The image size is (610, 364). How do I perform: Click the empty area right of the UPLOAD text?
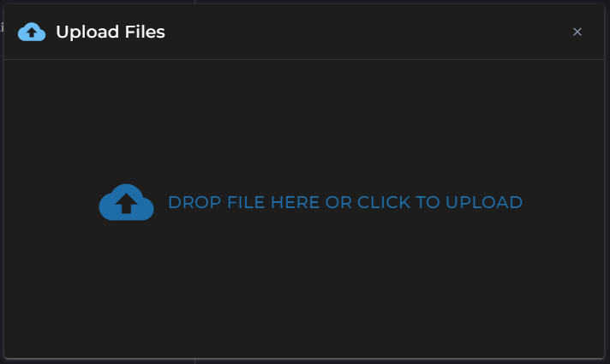(564, 202)
